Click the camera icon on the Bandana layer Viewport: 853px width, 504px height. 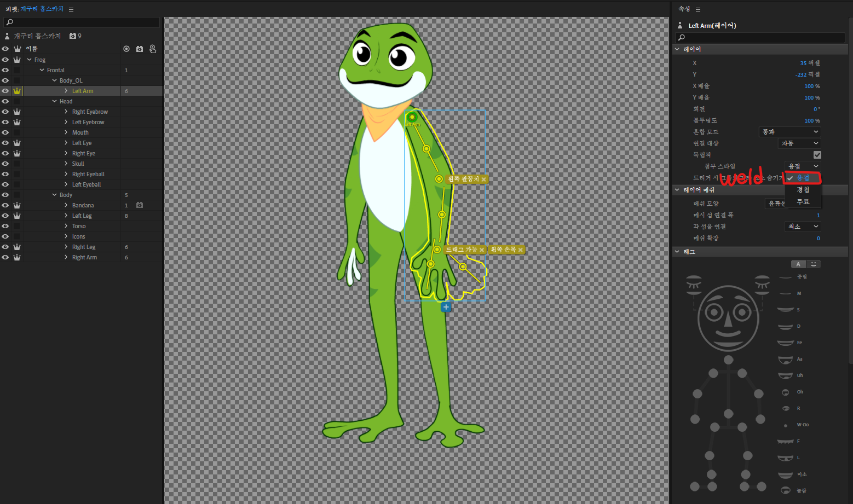point(139,205)
